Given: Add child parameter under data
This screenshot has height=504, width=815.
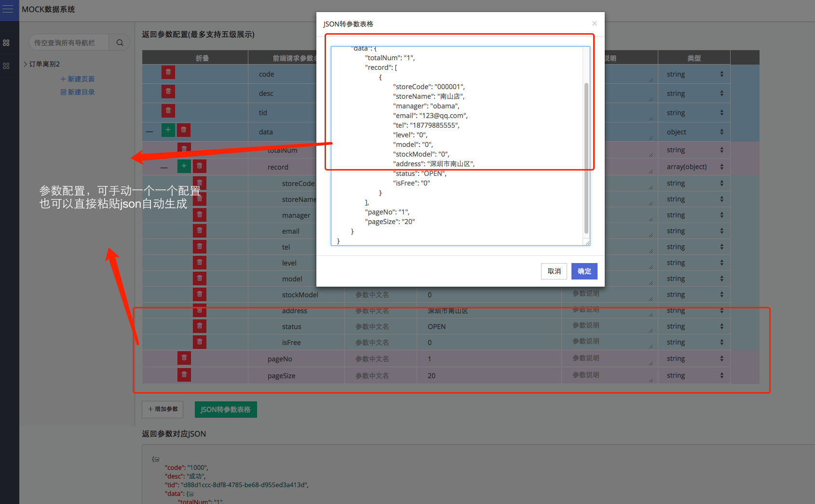Looking at the screenshot, I should 168,130.
